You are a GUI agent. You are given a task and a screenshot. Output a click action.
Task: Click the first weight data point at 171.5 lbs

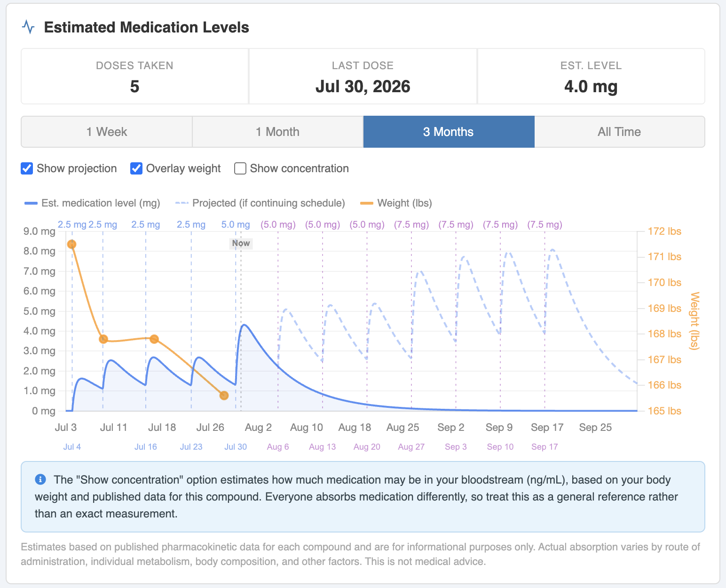click(x=71, y=244)
